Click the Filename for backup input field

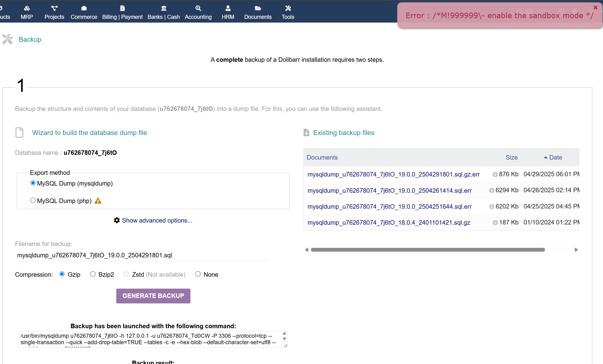click(141, 255)
